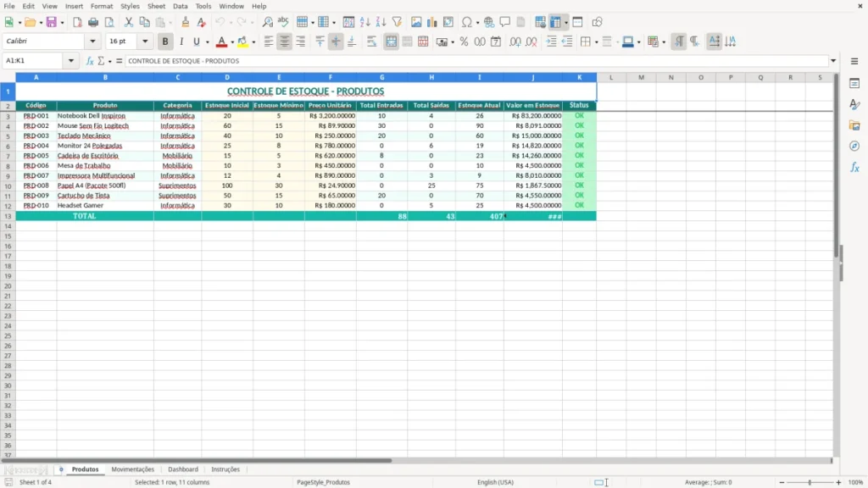
Task: Expand the Font Size dropdown
Action: (145, 42)
